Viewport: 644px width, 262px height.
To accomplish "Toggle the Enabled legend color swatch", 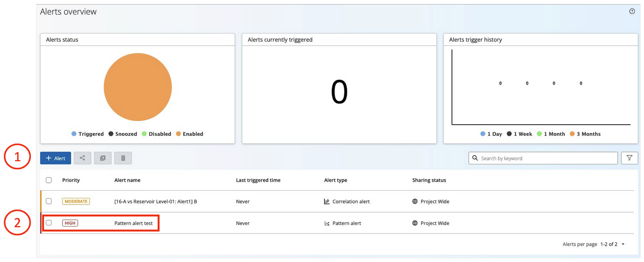I will 178,134.
